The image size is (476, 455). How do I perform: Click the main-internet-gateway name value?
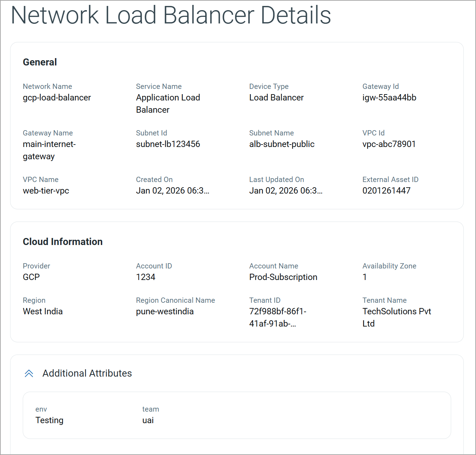[49, 150]
